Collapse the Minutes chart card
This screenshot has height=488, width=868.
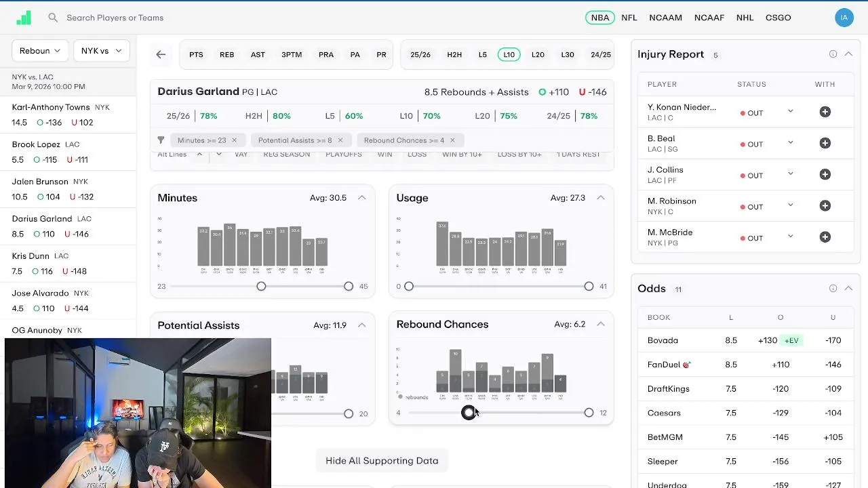click(x=362, y=198)
